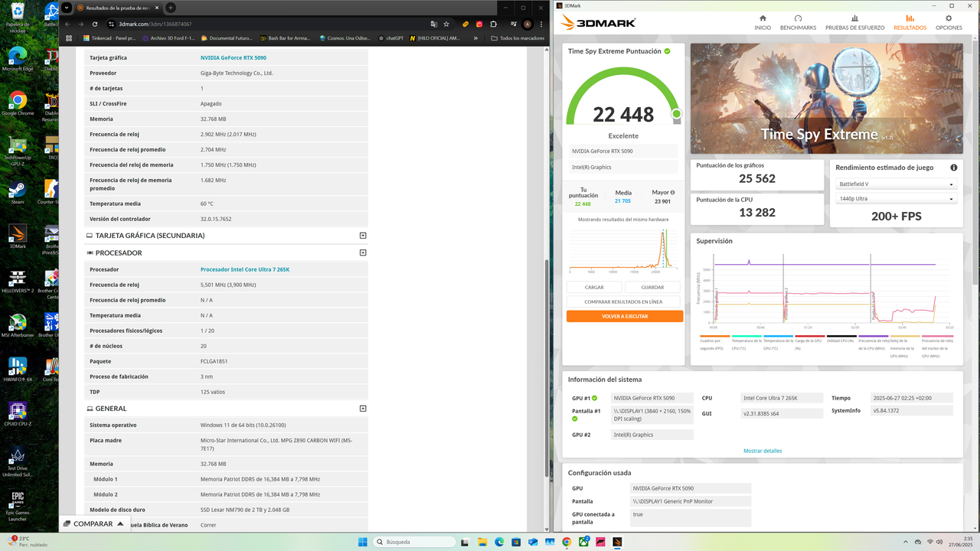Viewport: 980px width, 551px height.
Task: Open the Battlefield V game dropdown
Action: coord(896,184)
